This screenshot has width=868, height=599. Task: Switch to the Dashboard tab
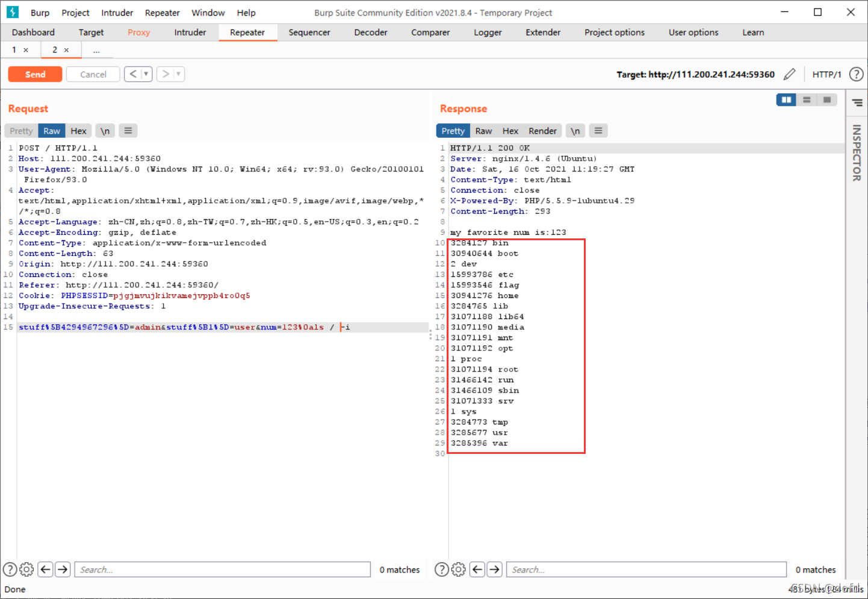click(x=33, y=33)
